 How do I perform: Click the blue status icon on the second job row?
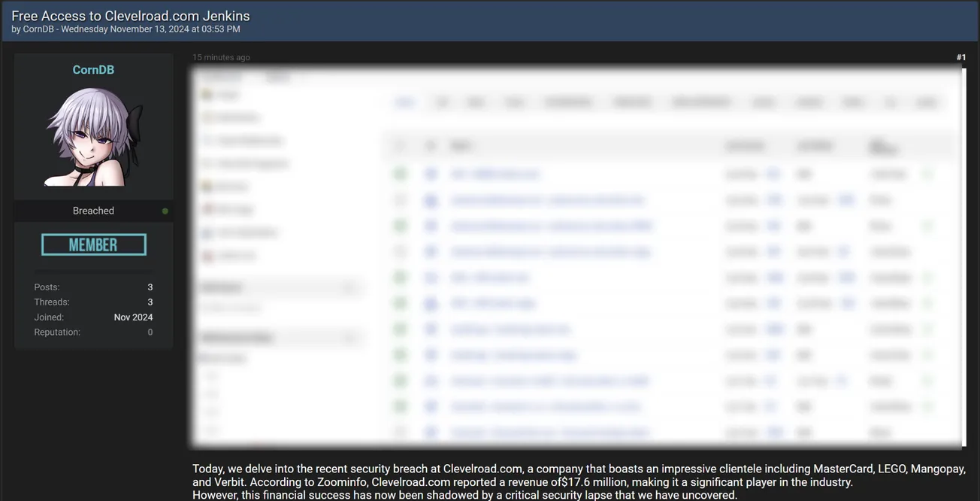(431, 199)
